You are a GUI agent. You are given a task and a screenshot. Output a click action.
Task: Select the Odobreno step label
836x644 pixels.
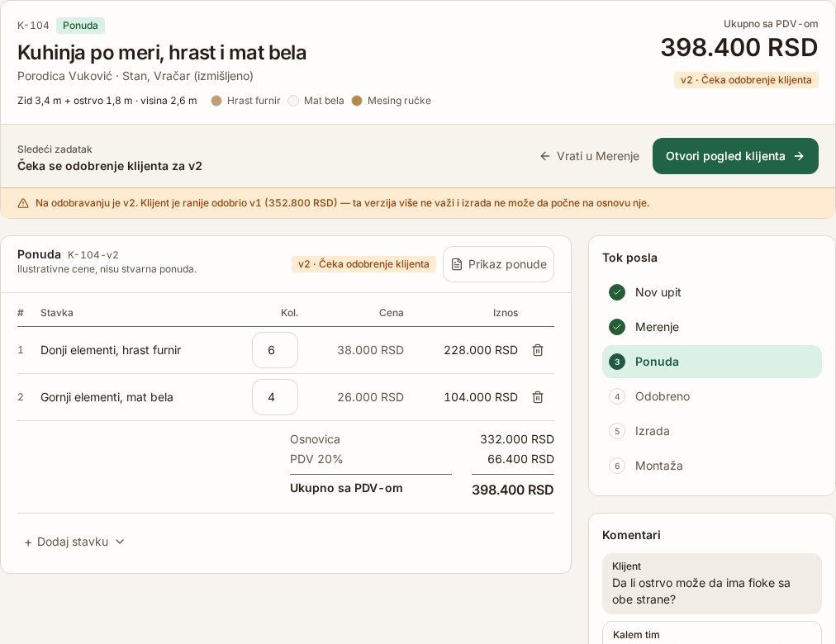coord(663,396)
